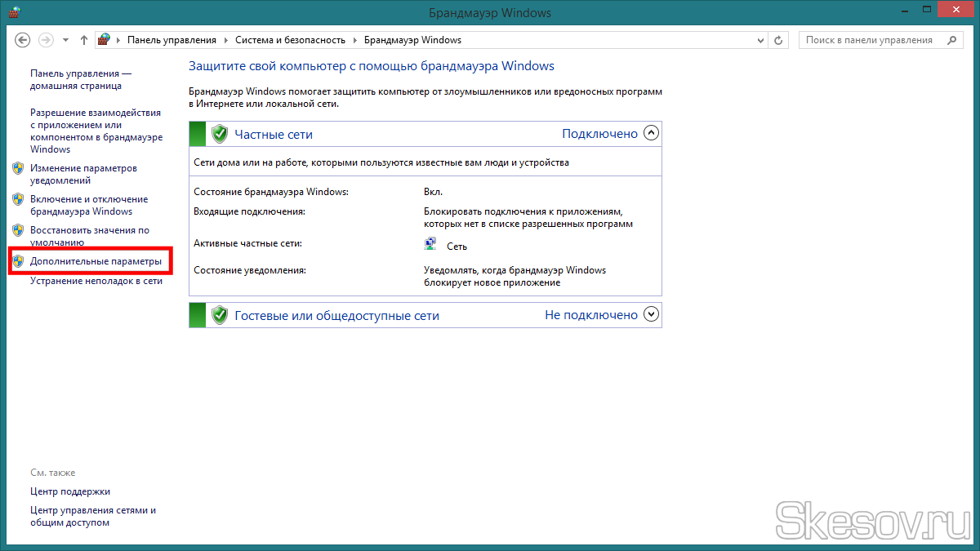Screen dimensions: 980x551
Task: Click Устранение неполадок в сети link
Action: [x=96, y=281]
